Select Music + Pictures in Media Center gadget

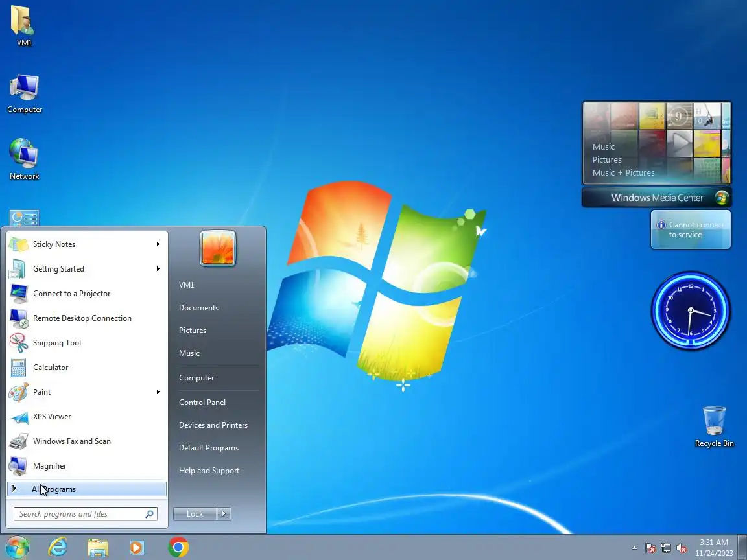[623, 173]
